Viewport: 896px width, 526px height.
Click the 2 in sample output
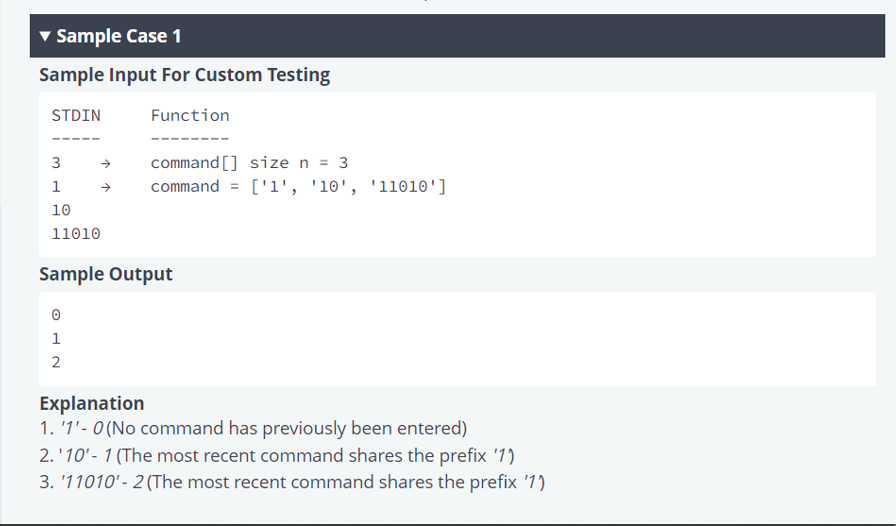pos(56,362)
